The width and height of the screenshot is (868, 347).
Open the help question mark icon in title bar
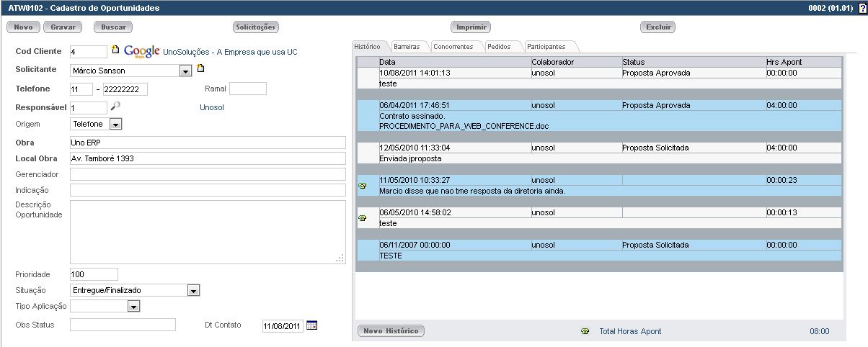point(862,8)
